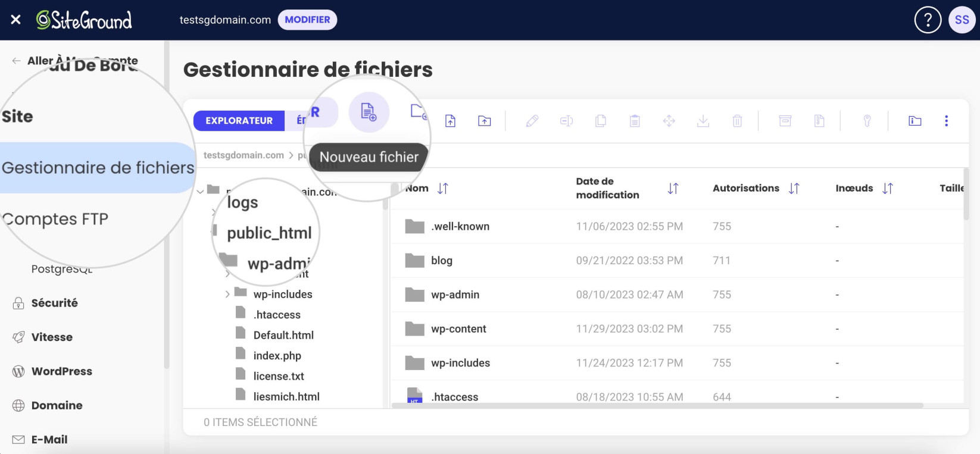Sort by Nom column arrows

(442, 189)
